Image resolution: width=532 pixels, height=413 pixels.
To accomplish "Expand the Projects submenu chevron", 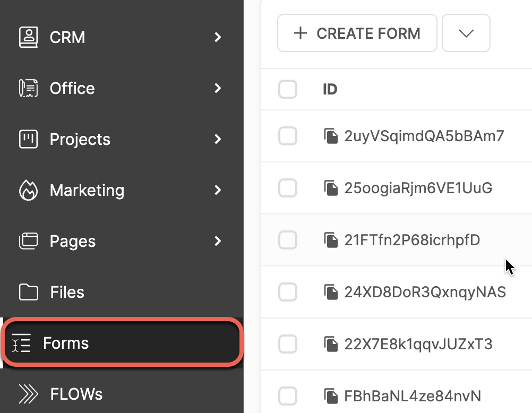I will (x=218, y=139).
